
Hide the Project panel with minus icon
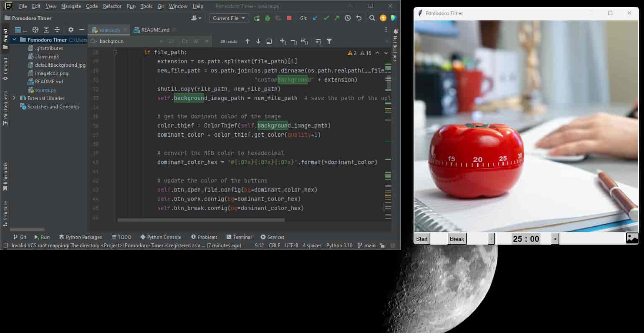coord(82,30)
